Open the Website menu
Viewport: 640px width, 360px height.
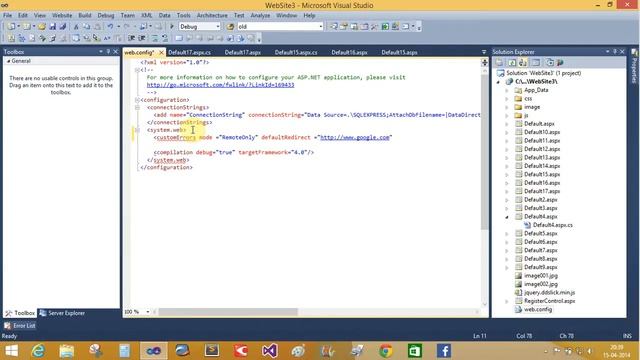pyautogui.click(x=62, y=16)
